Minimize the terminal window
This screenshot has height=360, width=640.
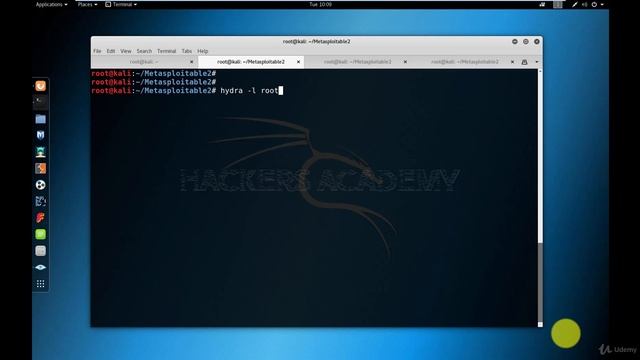click(x=515, y=42)
